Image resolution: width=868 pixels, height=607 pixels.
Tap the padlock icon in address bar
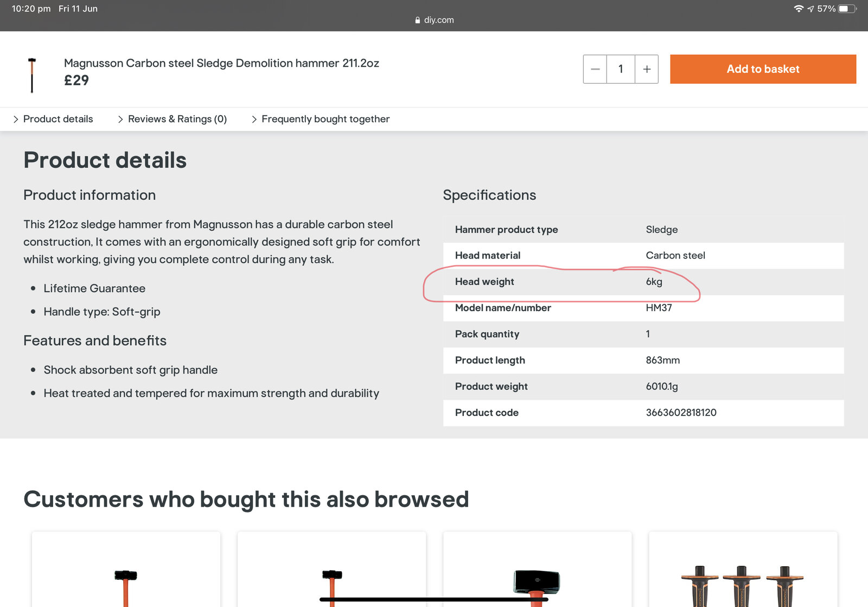click(x=417, y=20)
